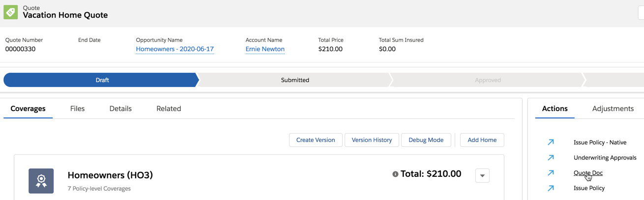This screenshot has height=200, width=644.
Task: Open the Details tab
Action: [120, 109]
